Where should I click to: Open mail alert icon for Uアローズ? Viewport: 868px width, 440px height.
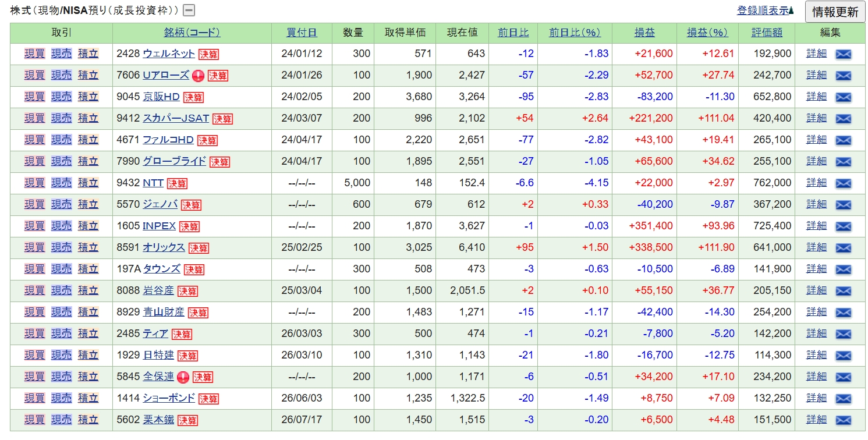[843, 76]
